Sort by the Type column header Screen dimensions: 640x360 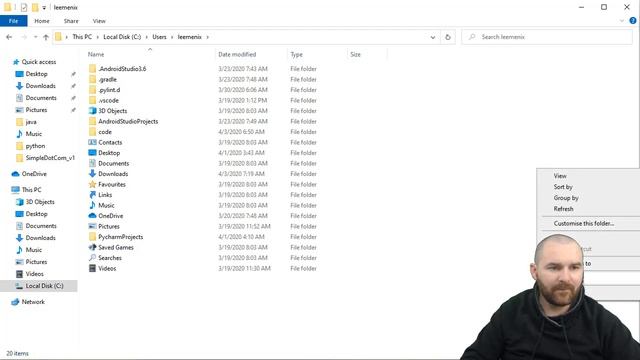pos(296,54)
